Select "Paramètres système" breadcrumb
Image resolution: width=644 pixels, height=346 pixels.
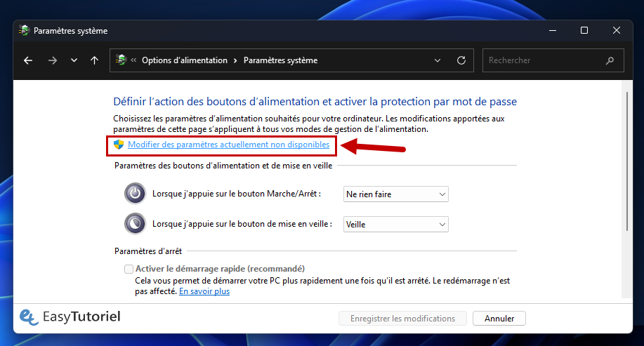(x=280, y=60)
